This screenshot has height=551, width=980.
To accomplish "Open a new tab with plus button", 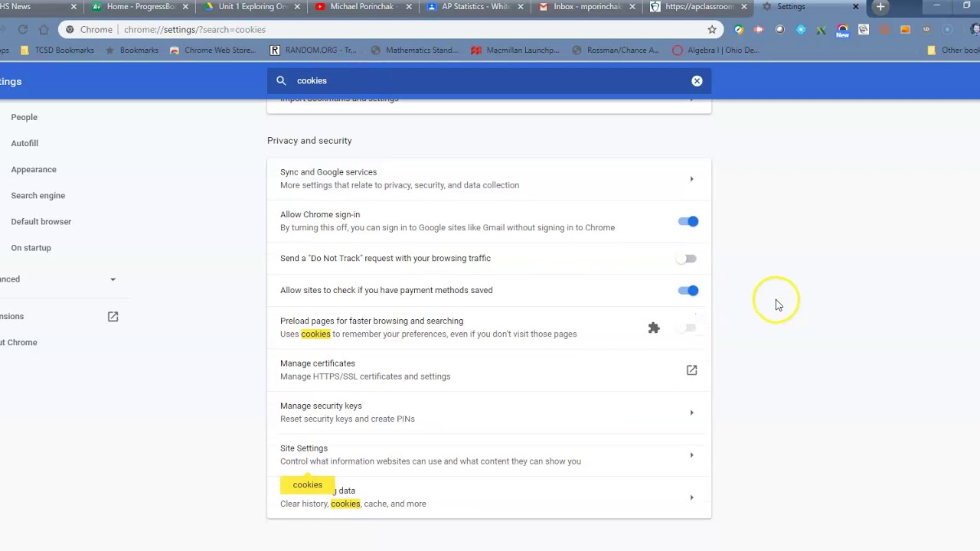I will tap(880, 7).
